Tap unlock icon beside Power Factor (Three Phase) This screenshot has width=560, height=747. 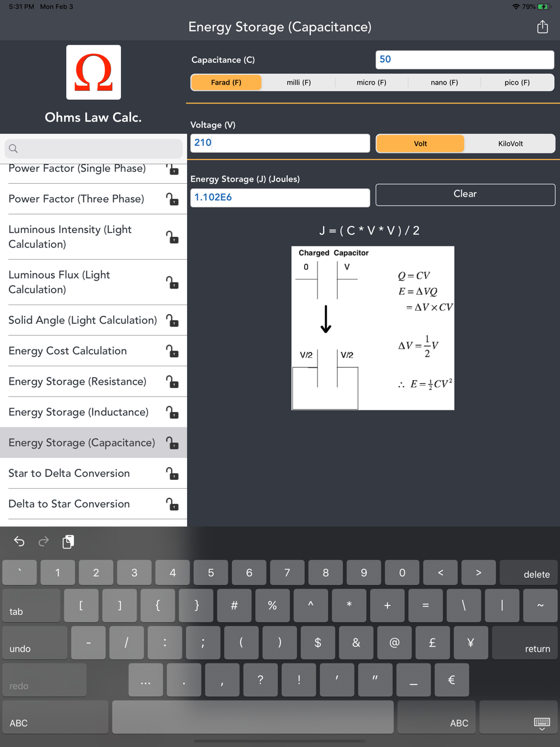pyautogui.click(x=172, y=199)
